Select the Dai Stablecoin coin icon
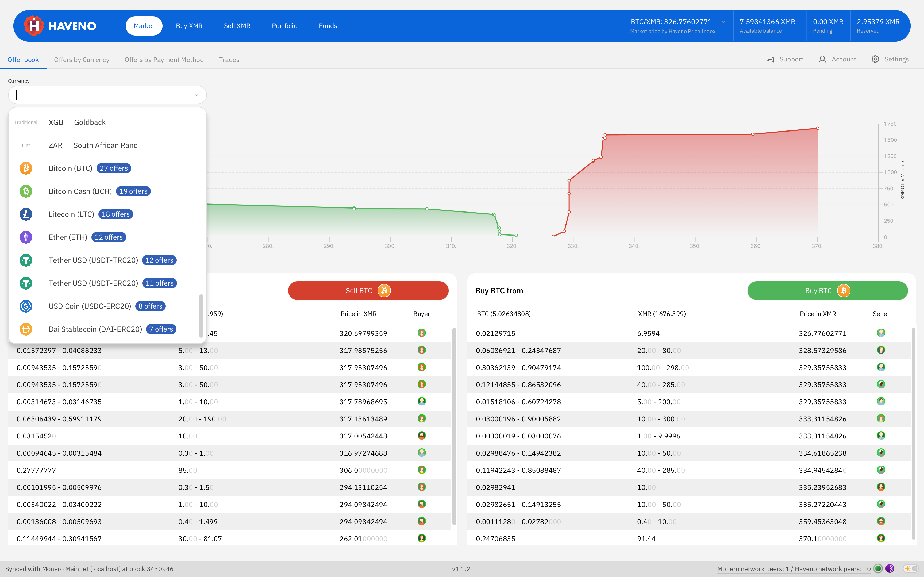Screen dimensions: 924x577 point(26,329)
